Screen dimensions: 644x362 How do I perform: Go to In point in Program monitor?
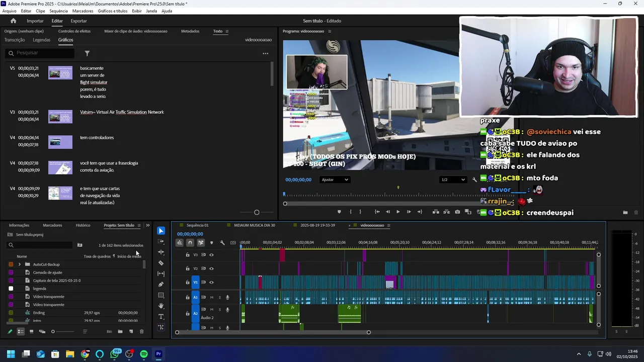[x=377, y=212]
